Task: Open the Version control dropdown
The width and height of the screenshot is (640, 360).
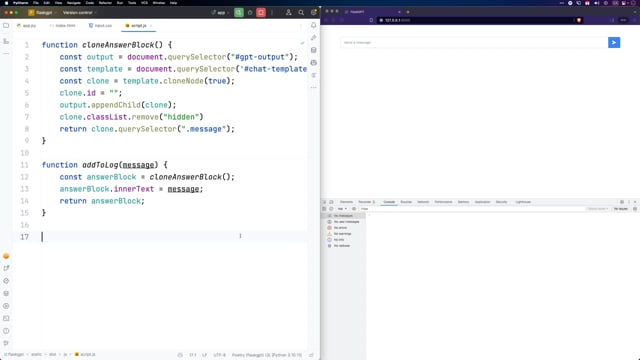Action: (x=79, y=13)
